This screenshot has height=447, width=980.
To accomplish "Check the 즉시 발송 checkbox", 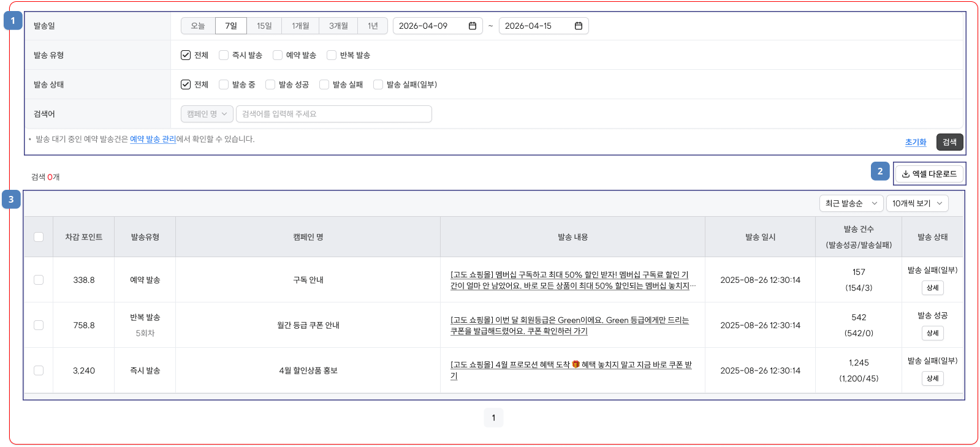I will pyautogui.click(x=224, y=55).
